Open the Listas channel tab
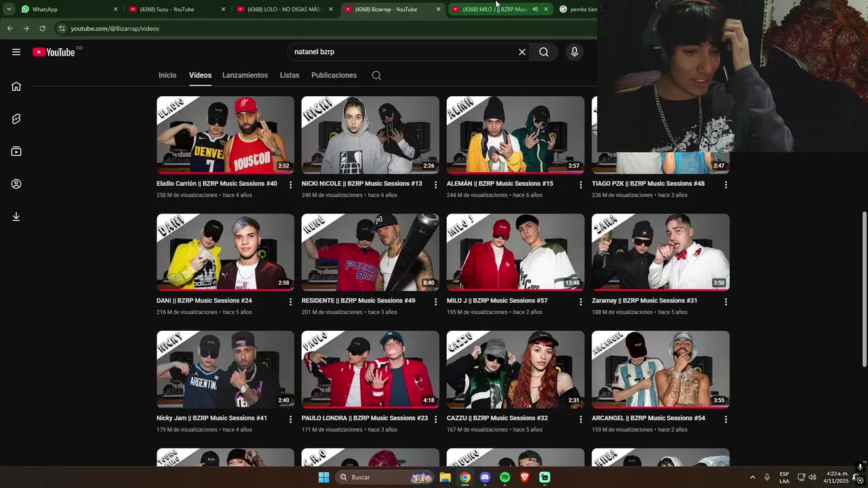This screenshot has height=488, width=868. (x=290, y=75)
